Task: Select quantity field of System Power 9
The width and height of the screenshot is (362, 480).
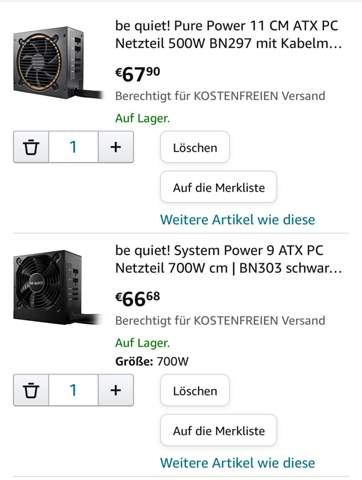Action: [x=73, y=390]
